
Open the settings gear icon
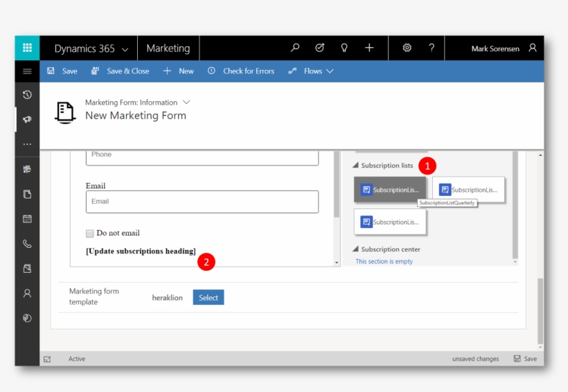[407, 48]
